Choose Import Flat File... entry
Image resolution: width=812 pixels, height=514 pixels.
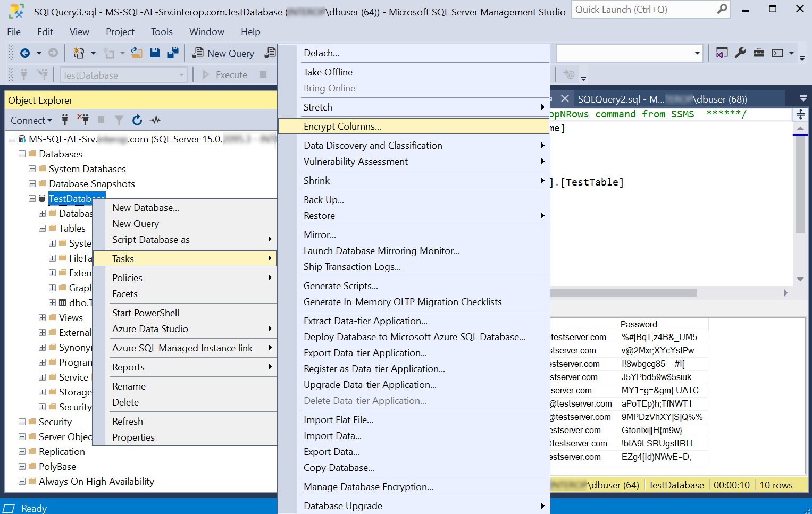point(414,420)
